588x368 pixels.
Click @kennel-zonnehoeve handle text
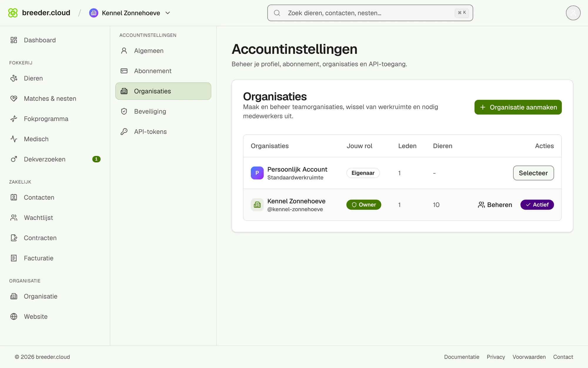point(295,209)
